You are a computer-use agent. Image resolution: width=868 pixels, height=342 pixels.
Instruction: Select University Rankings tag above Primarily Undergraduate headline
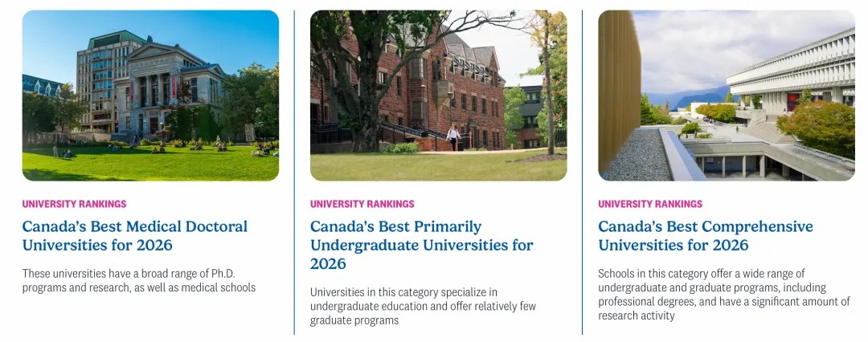[x=362, y=204]
